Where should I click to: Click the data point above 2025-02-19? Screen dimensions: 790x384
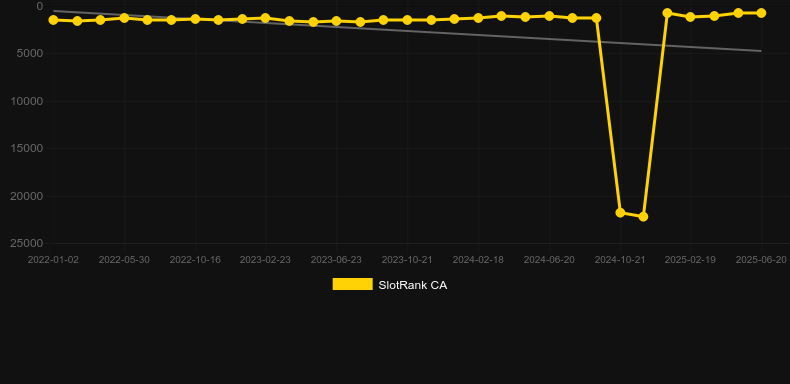(x=690, y=17)
